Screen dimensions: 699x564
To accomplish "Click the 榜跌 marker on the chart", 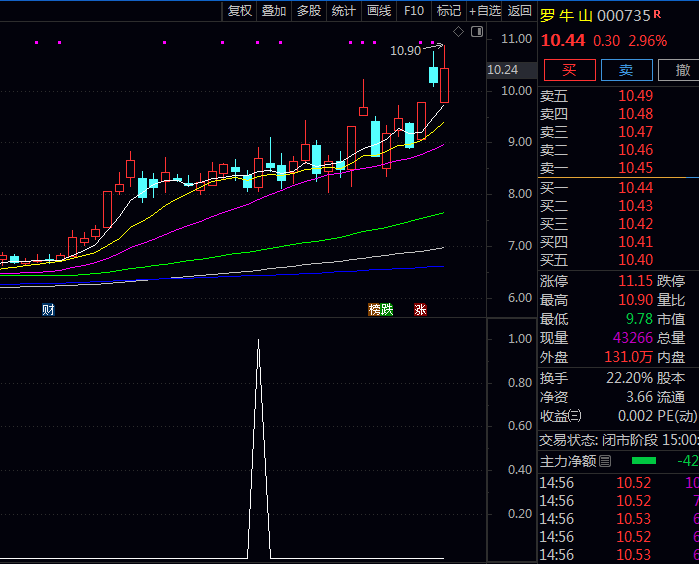I will (x=381, y=310).
